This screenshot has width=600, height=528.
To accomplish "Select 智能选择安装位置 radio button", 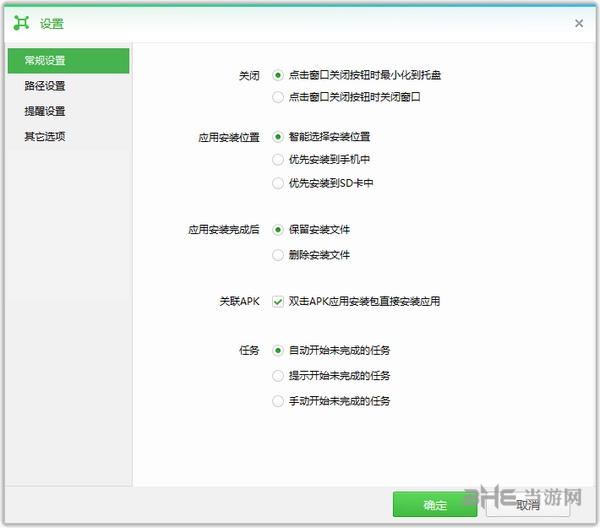I will [278, 137].
